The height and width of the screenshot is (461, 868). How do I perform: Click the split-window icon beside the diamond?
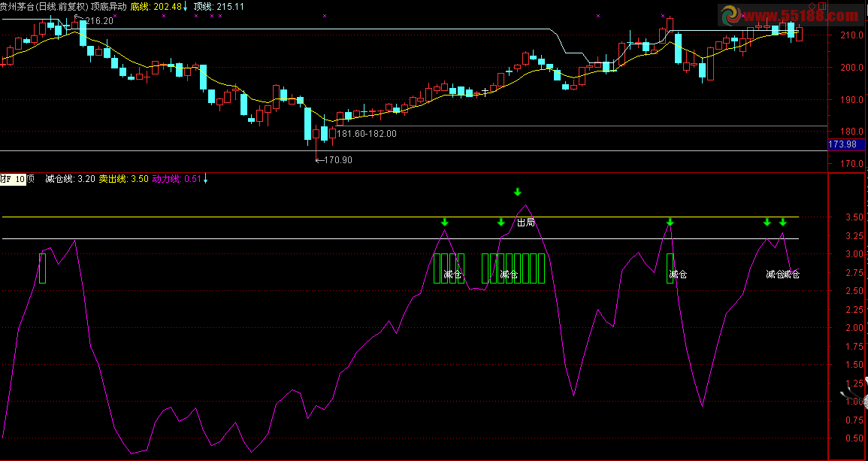[x=822, y=6]
